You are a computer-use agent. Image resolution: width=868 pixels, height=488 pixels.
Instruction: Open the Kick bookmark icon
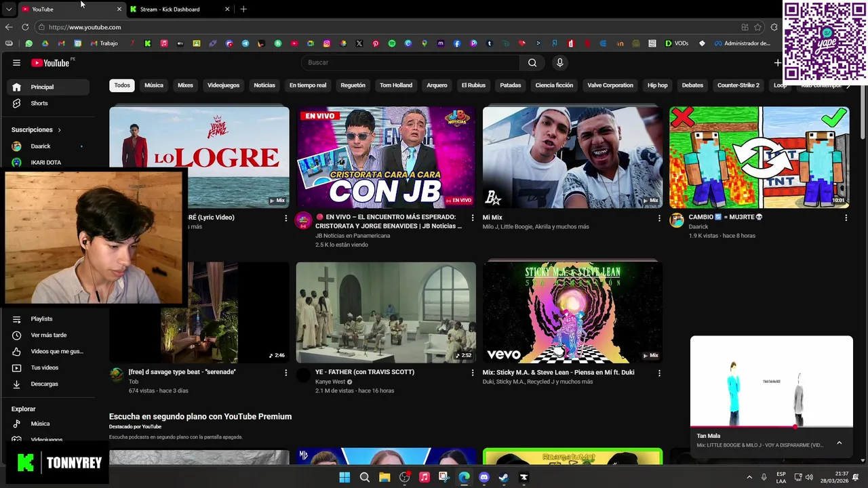pyautogui.click(x=148, y=43)
